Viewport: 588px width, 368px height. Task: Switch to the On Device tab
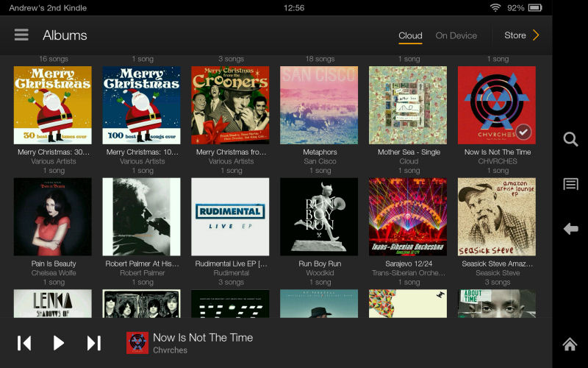pos(456,35)
